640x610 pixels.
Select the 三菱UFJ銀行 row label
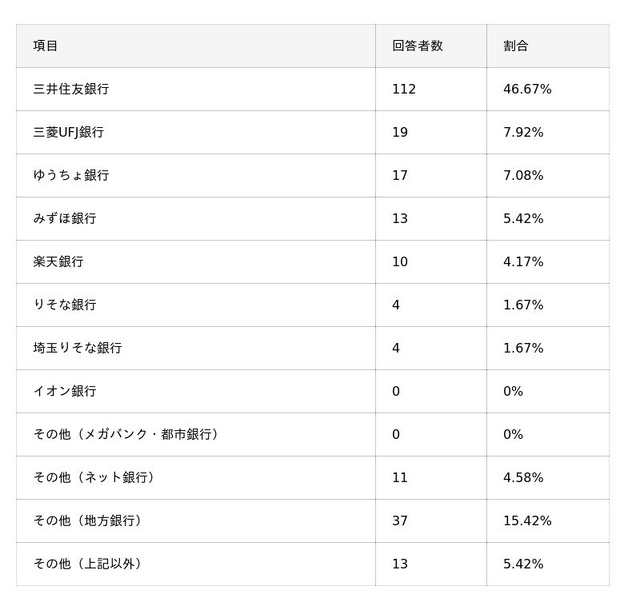coord(68,132)
